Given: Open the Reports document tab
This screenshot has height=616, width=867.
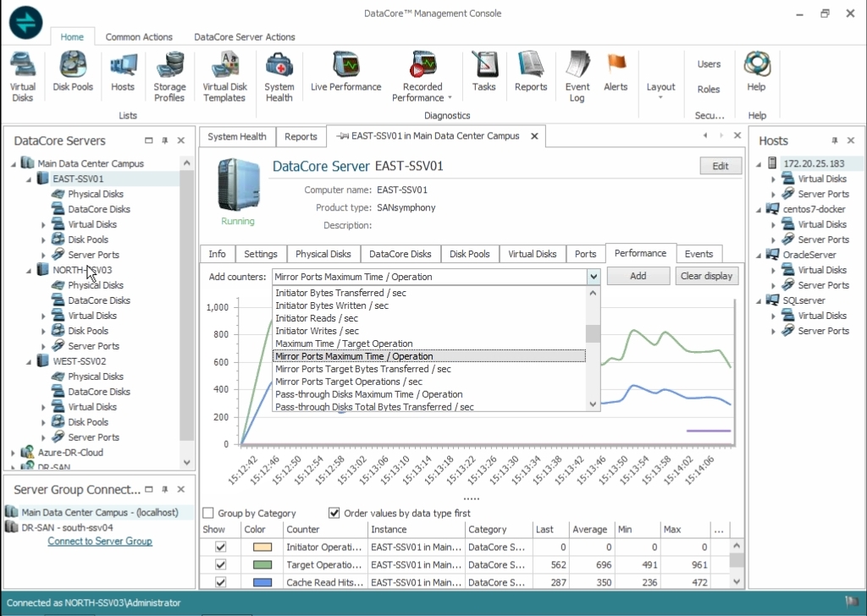Looking at the screenshot, I should 301,136.
